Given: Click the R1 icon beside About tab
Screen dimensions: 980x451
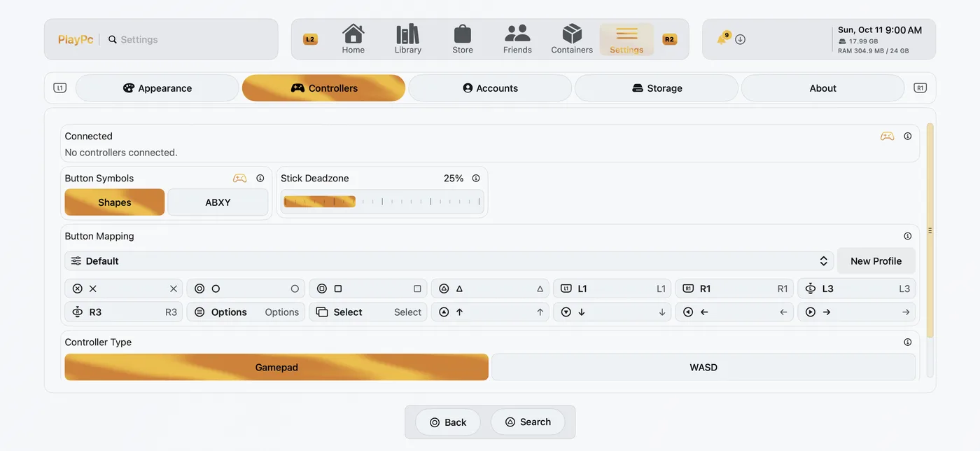Looking at the screenshot, I should pos(920,88).
